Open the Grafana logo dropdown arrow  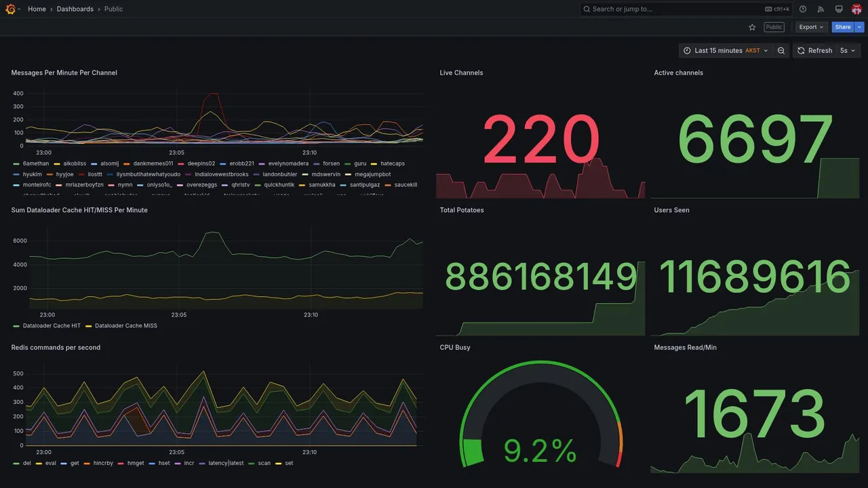point(19,9)
